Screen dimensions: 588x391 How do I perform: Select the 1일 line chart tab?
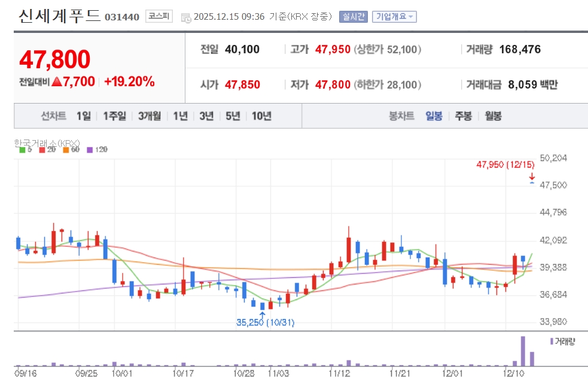coord(84,116)
